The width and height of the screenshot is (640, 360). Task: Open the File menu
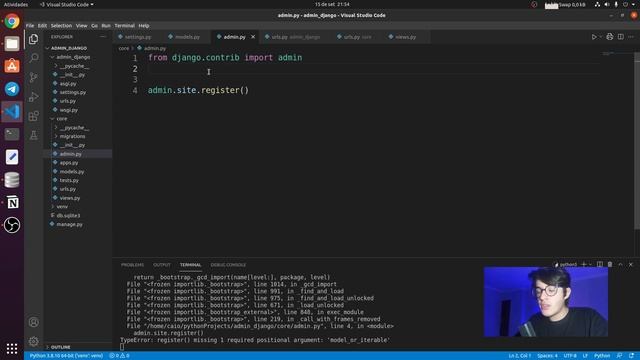[x=30, y=26]
